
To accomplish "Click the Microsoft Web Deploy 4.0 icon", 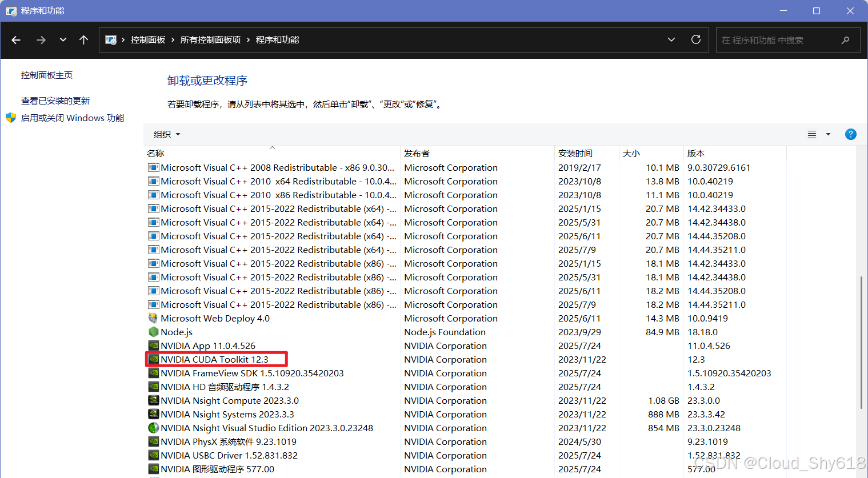I will pos(153,318).
